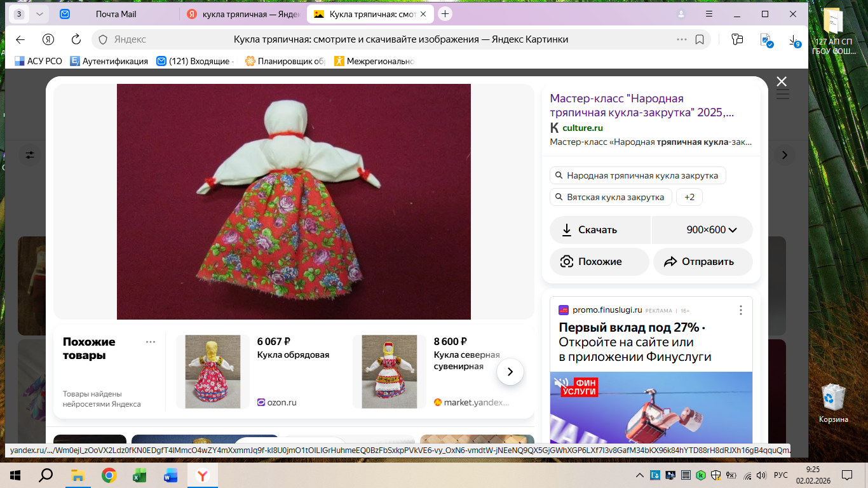Image resolution: width=868 pixels, height=488 pixels.
Task: Switch to the Почта Mail tab
Action: (x=116, y=14)
